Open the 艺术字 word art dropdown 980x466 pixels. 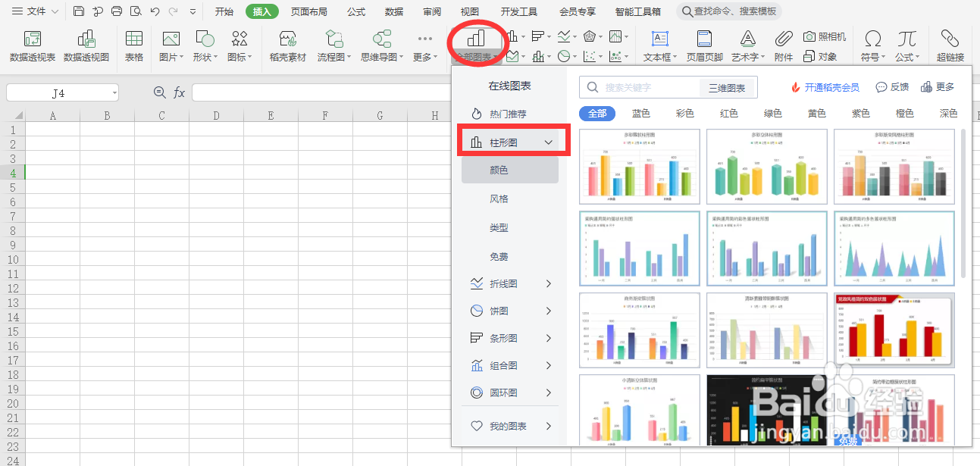pyautogui.click(x=748, y=57)
